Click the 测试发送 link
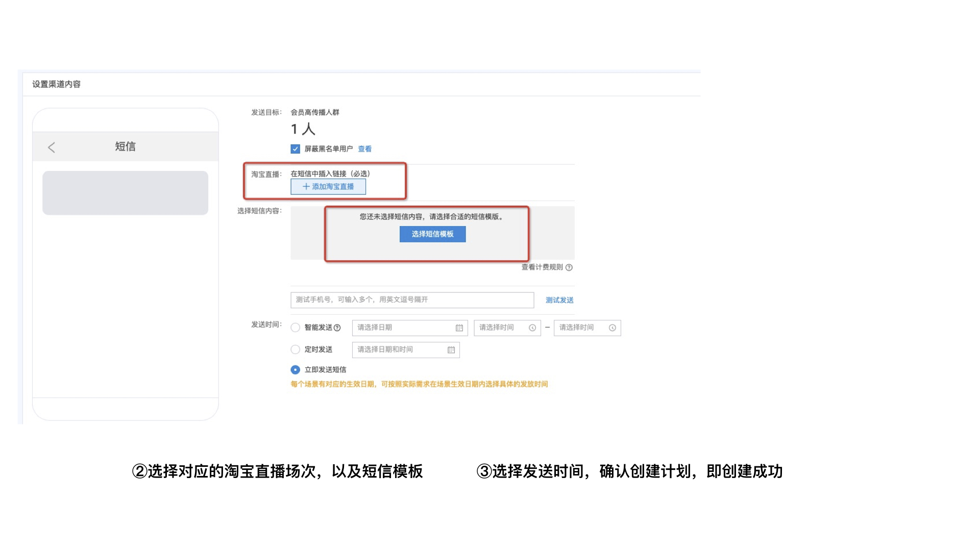The image size is (980, 551). (560, 299)
